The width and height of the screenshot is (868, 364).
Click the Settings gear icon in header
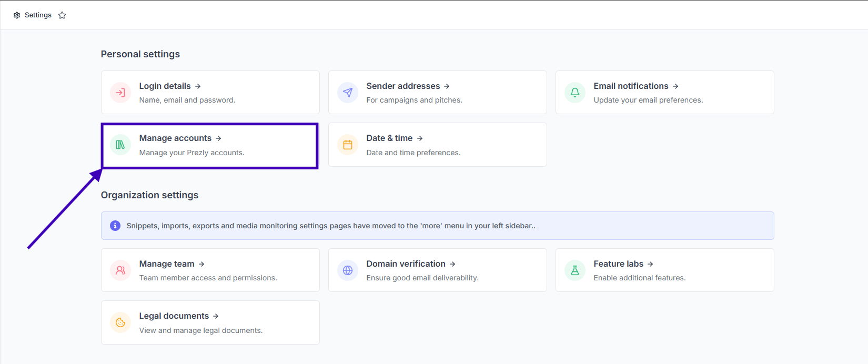click(x=17, y=15)
